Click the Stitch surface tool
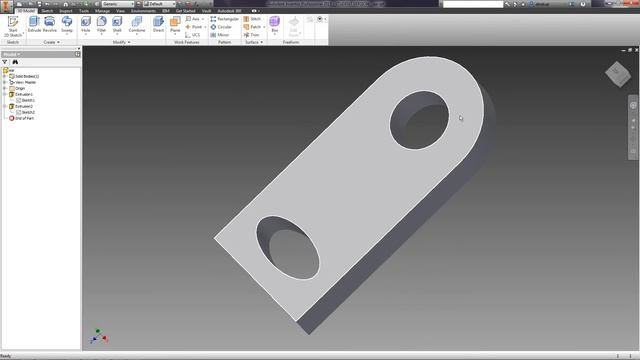 click(252, 19)
